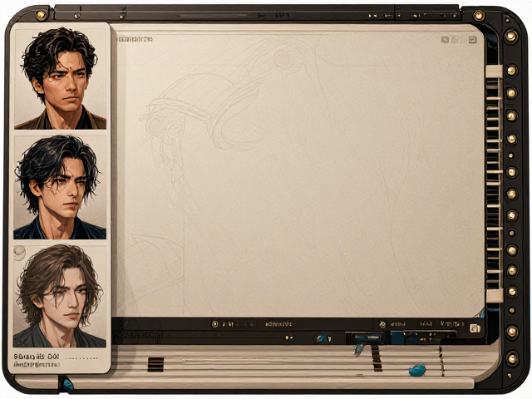Select the top portrait with short black hair

coord(61,79)
